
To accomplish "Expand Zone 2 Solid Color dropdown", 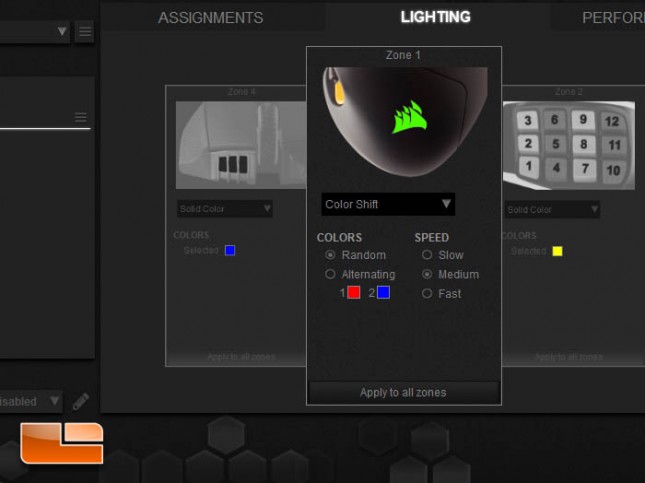I will [x=552, y=209].
